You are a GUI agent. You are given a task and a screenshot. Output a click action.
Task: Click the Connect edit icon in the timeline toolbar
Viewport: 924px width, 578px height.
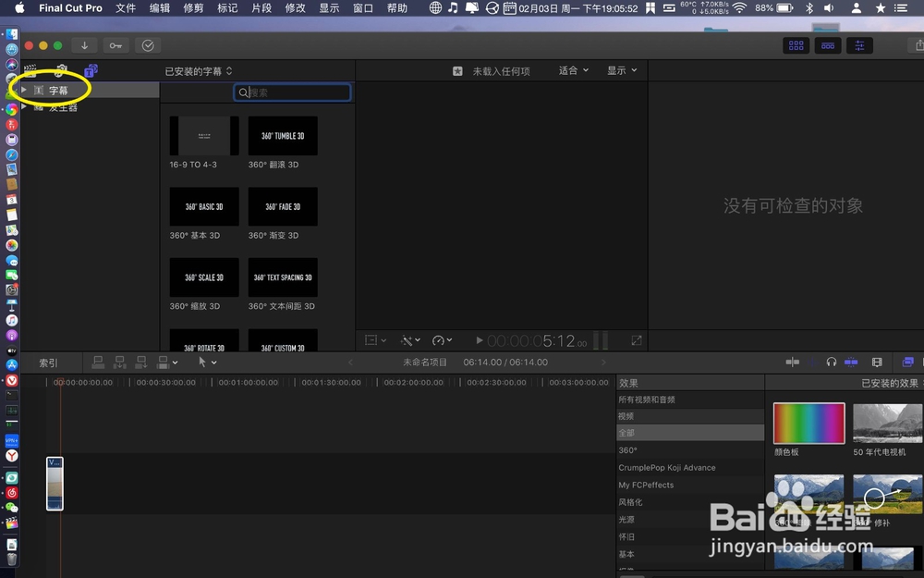99,363
